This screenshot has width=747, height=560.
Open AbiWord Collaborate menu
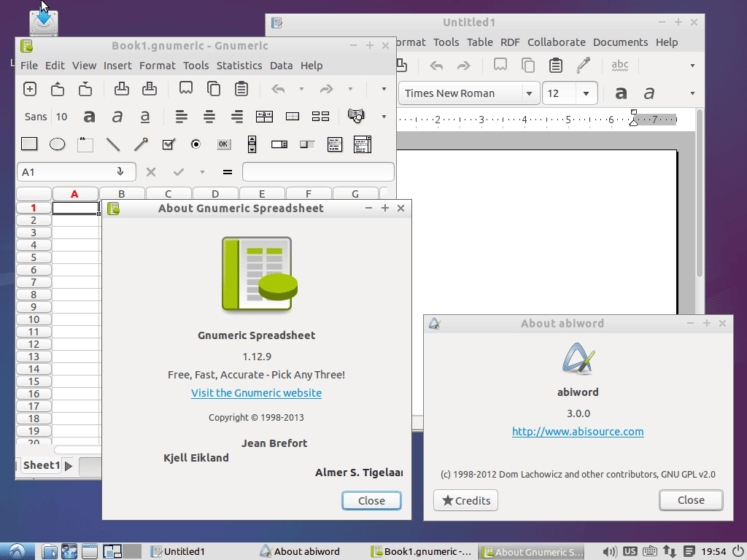(556, 42)
